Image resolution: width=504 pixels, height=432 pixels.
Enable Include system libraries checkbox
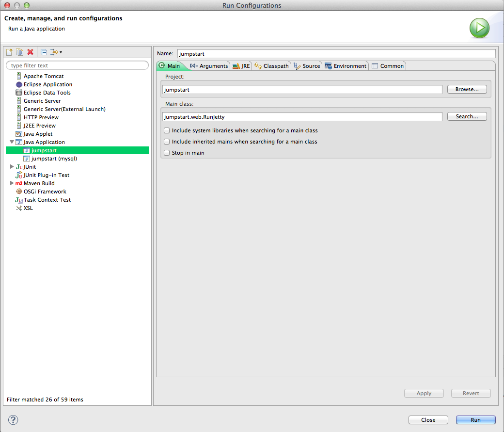(167, 130)
